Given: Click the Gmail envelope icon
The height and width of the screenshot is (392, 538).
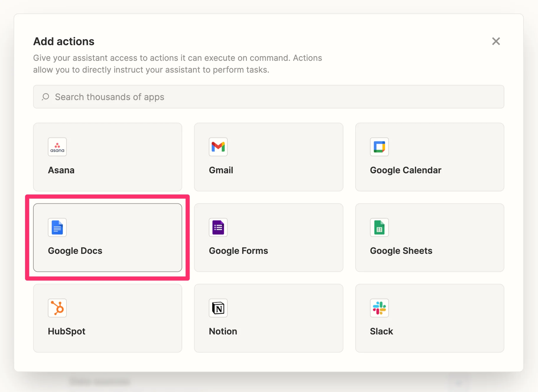Looking at the screenshot, I should (x=218, y=147).
